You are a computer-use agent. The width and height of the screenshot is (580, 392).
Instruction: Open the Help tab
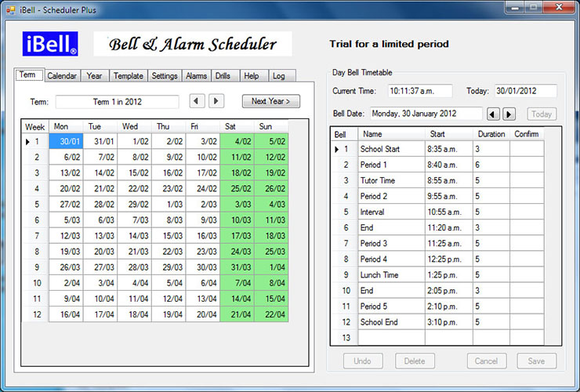click(254, 76)
